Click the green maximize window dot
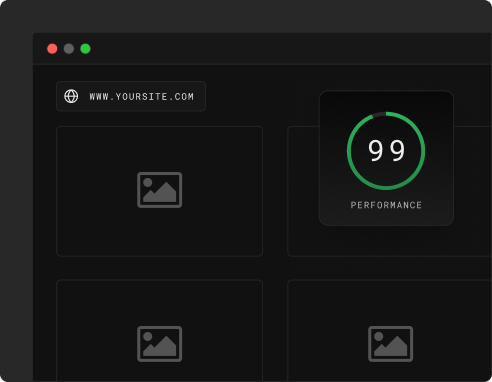Viewport: 492px width, 382px height. tap(85, 49)
